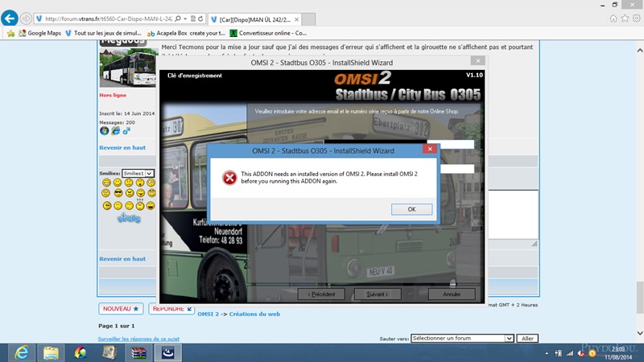This screenshot has height=362, width=644.
Task: Open the Google Maps favorite
Action: tap(39, 33)
